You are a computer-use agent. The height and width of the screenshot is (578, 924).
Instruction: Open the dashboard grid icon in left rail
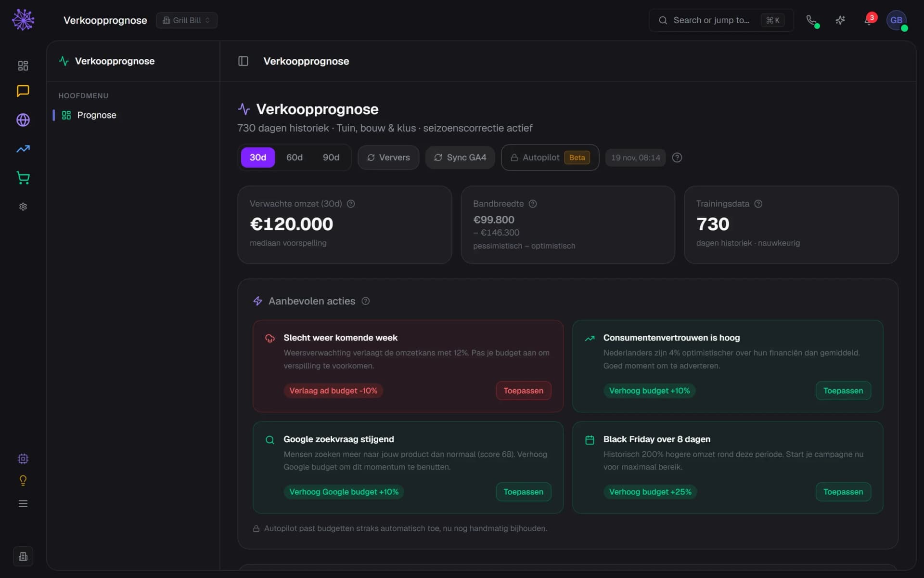coord(23,66)
